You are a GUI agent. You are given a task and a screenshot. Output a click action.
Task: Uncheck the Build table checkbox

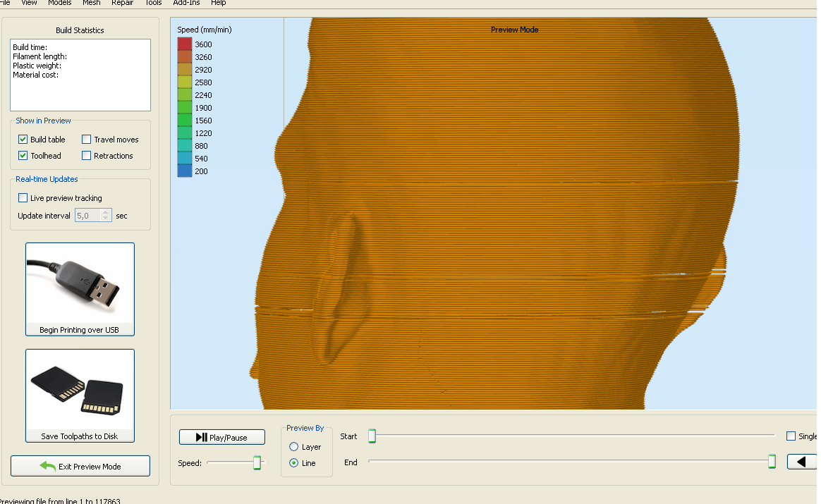[23, 140]
